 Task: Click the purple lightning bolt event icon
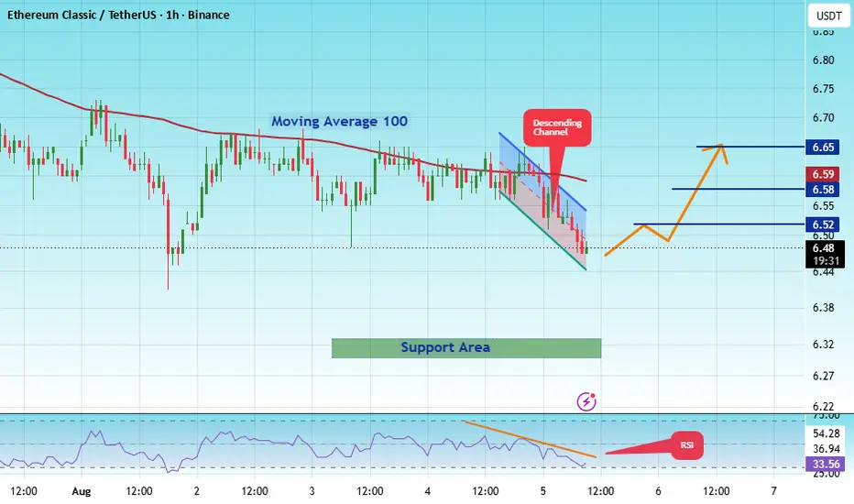[586, 401]
